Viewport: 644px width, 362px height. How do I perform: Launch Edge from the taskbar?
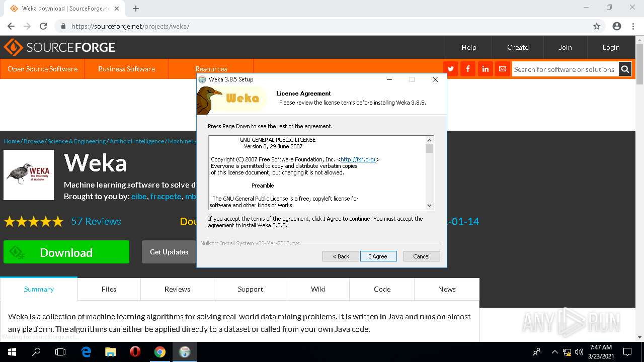[86, 352]
